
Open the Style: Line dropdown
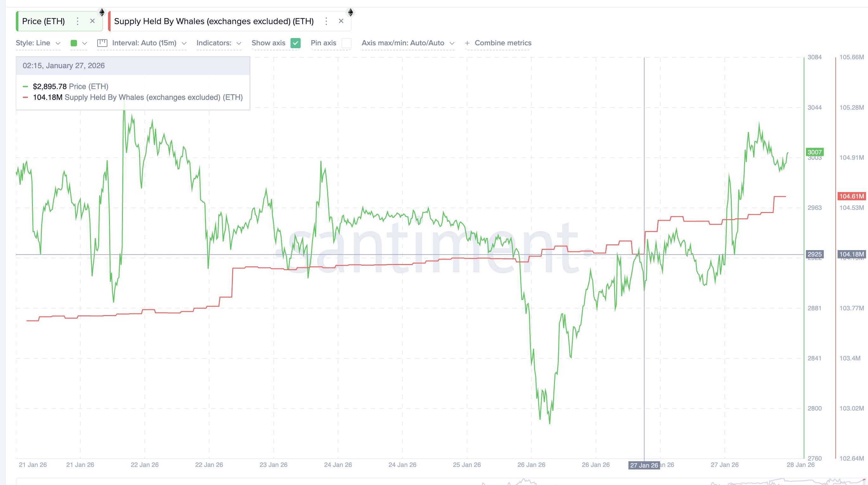[38, 43]
